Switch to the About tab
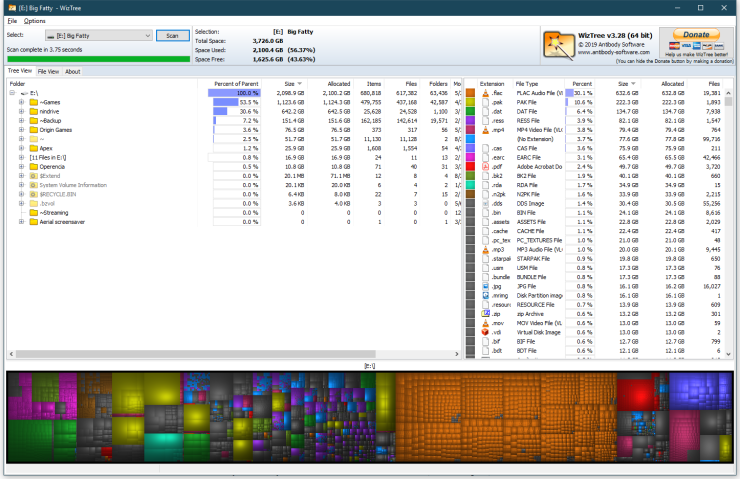Image resolution: width=740 pixels, height=479 pixels. tap(73, 72)
